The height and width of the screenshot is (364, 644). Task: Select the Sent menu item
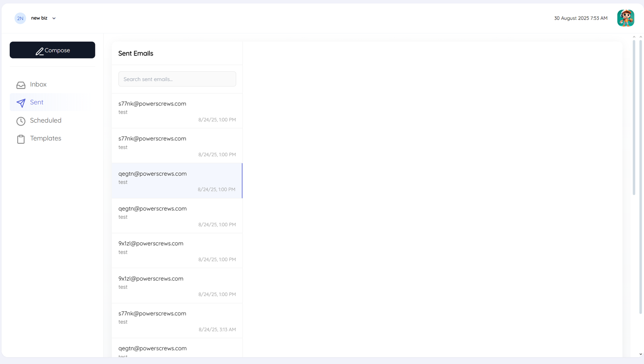tap(52, 102)
